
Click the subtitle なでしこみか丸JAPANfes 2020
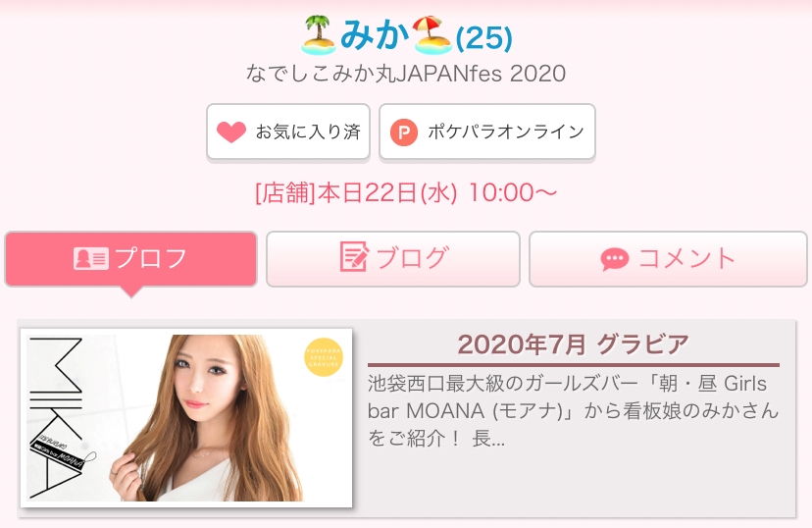click(406, 74)
